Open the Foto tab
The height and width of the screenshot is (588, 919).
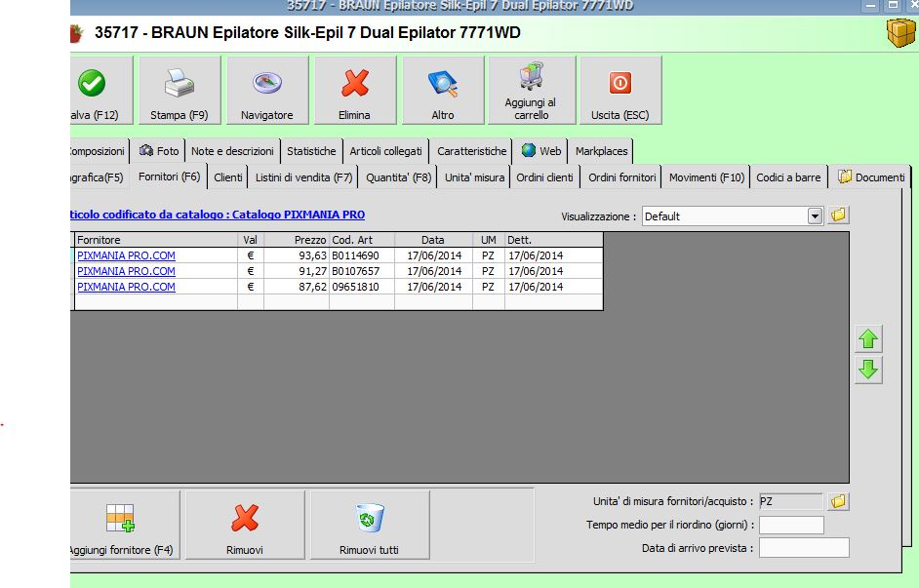159,151
